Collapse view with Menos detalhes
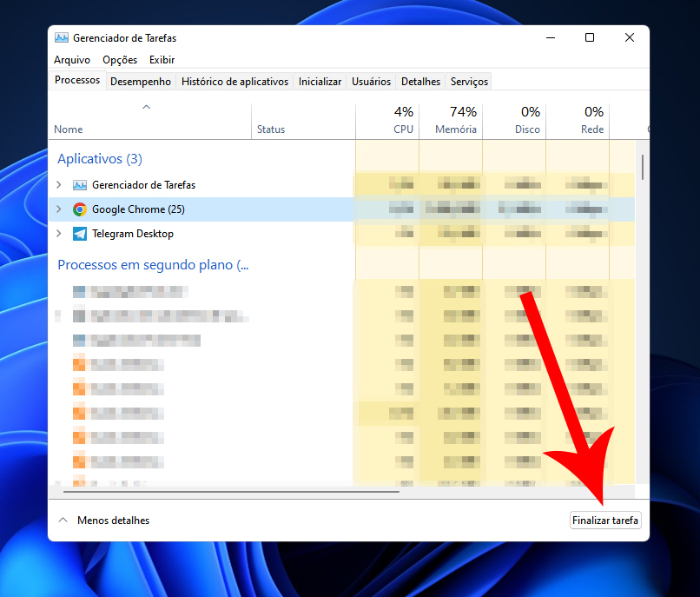 coord(103,521)
